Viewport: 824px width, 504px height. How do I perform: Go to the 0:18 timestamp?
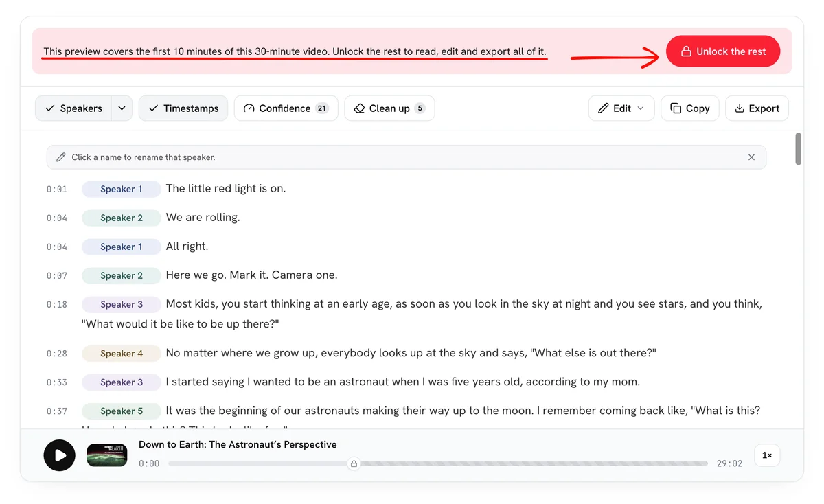(57, 304)
